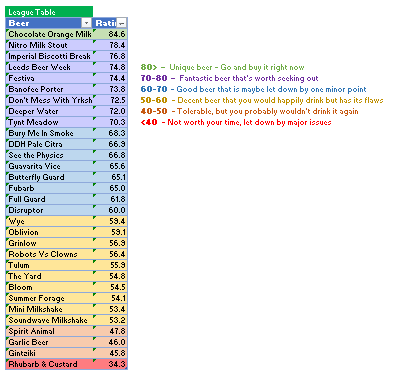Click the Summer Forage cell
The height and width of the screenshot is (381, 405).
coord(50,298)
